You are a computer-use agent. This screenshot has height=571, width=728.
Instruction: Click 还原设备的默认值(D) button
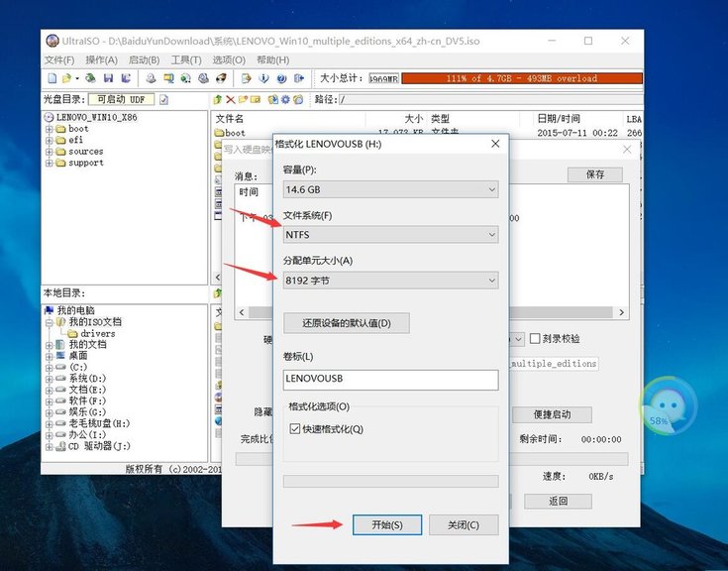pyautogui.click(x=347, y=323)
